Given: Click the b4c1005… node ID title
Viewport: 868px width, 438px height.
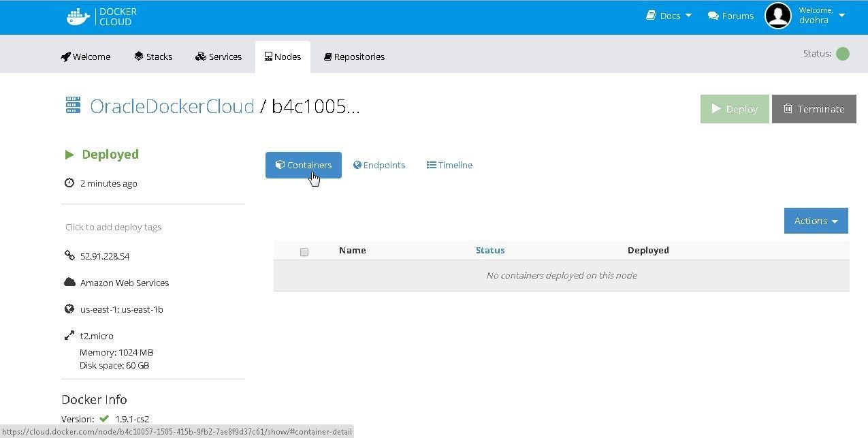Looking at the screenshot, I should (316, 106).
